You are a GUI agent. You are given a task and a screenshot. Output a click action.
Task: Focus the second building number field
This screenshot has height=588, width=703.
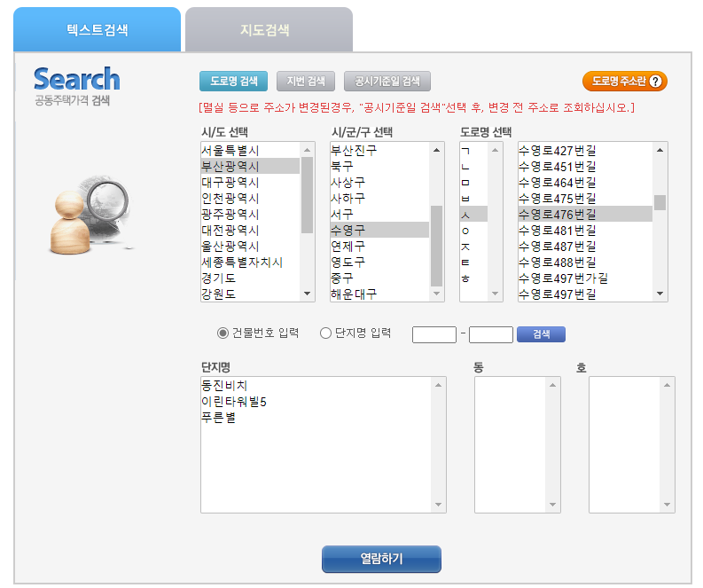click(x=491, y=334)
